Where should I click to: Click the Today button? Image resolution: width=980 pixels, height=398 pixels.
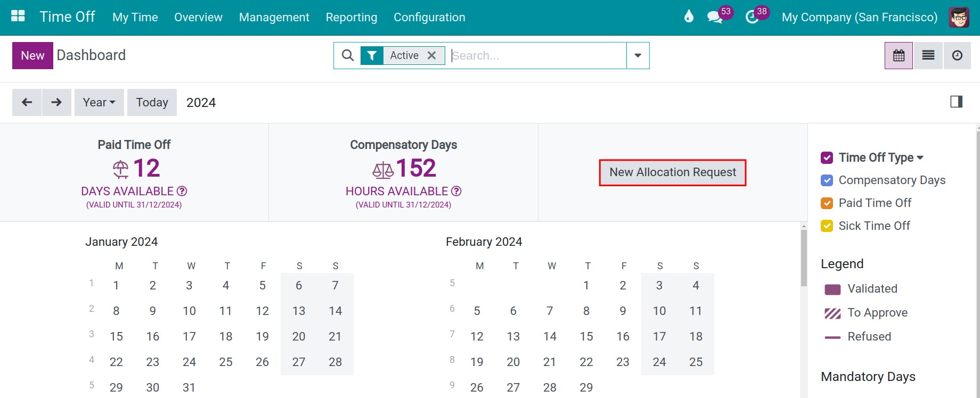[x=152, y=102]
